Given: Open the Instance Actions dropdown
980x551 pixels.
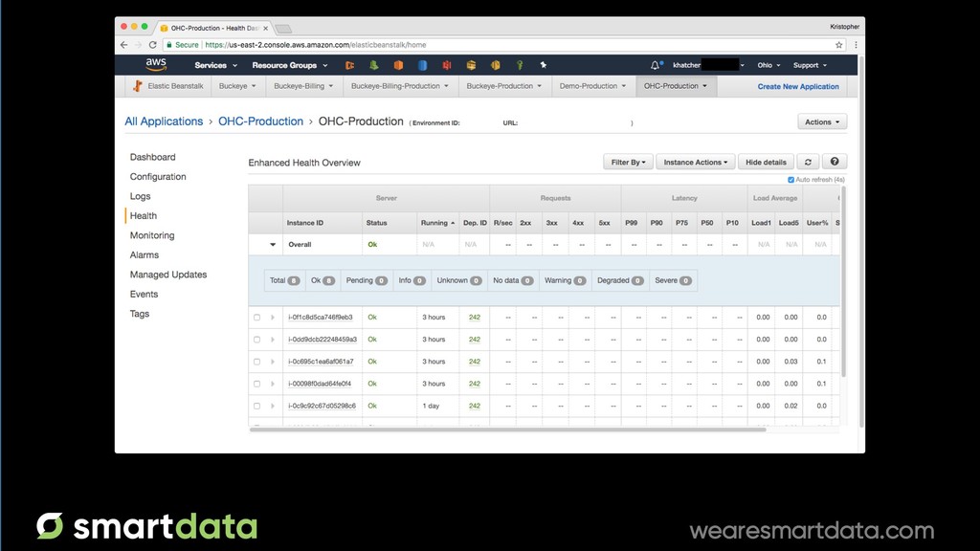Looking at the screenshot, I should pos(695,162).
